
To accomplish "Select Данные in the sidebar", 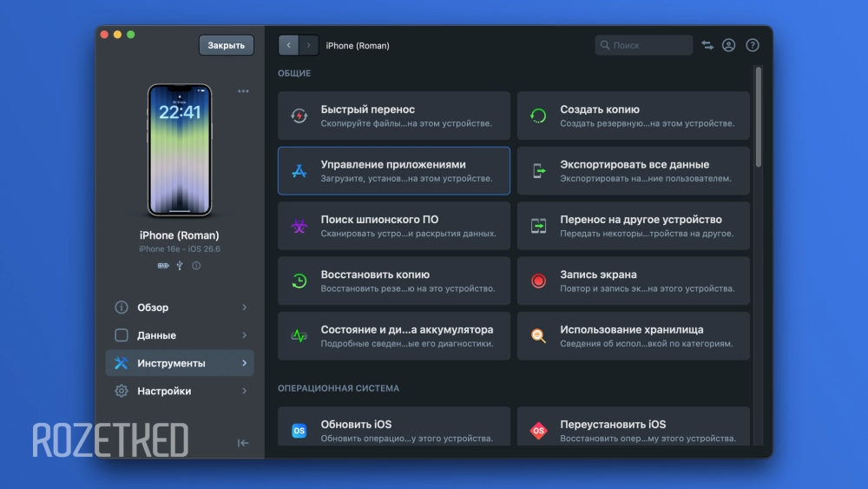I will tap(180, 335).
